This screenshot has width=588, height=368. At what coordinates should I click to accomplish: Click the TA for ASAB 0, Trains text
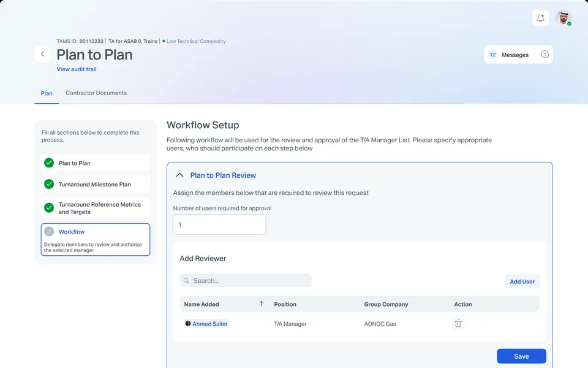pyautogui.click(x=133, y=41)
